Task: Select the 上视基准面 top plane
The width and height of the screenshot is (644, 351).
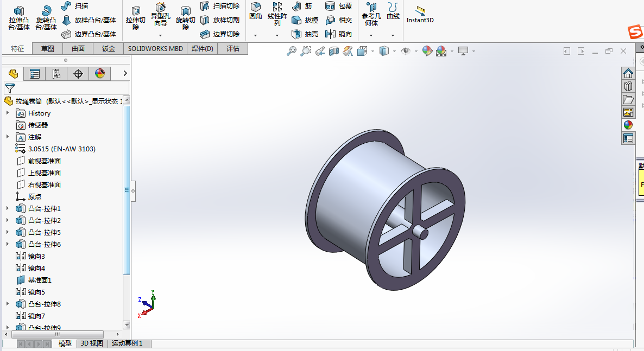Action: click(39, 173)
